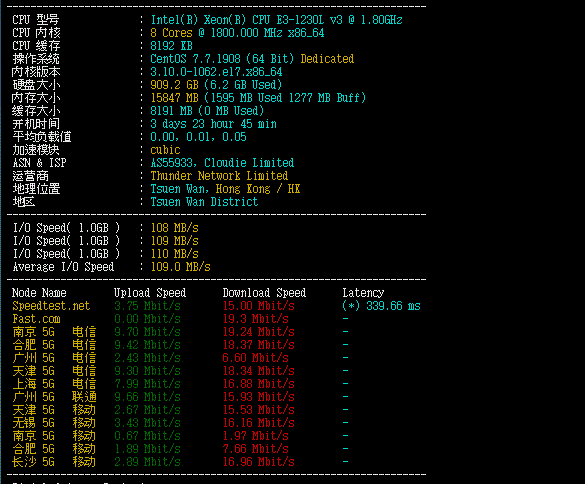Viewport: 585px width, 484px height.
Task: Click download speed '1.97 Mbit/s'
Action: [256, 436]
